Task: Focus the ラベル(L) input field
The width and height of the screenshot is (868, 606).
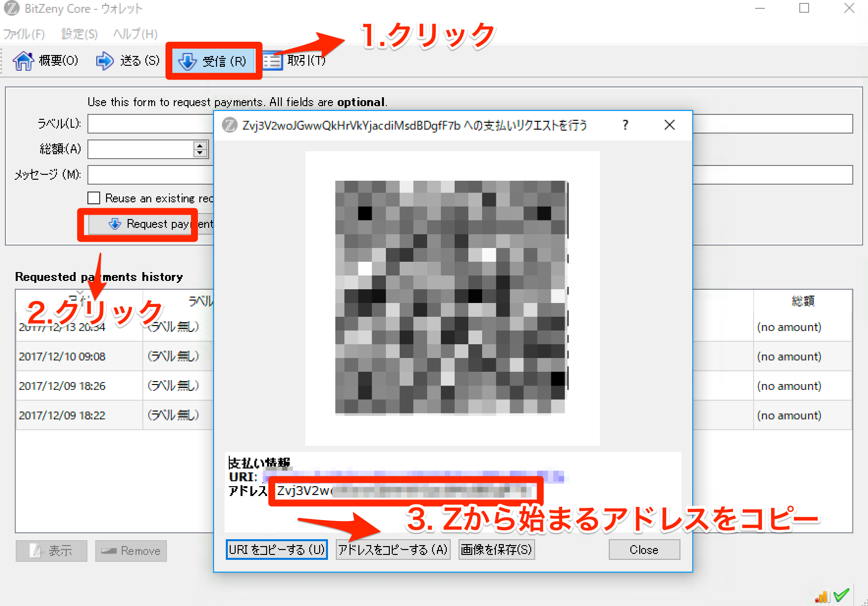Action: pyautogui.click(x=150, y=124)
